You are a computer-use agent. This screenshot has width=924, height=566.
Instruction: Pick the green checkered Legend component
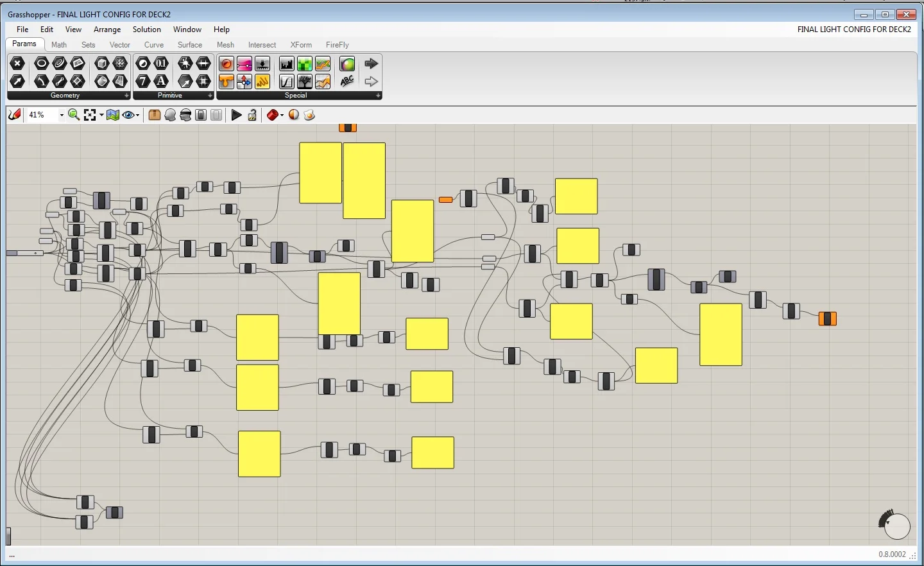point(305,64)
